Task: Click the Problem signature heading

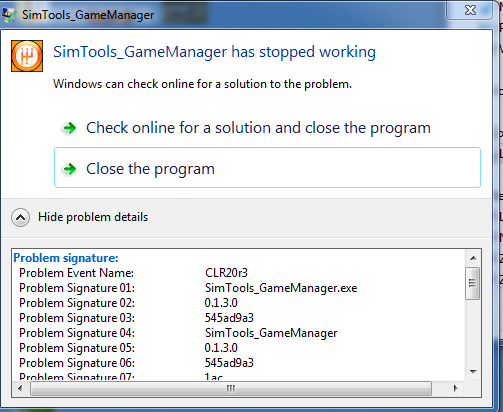Action: [x=66, y=258]
